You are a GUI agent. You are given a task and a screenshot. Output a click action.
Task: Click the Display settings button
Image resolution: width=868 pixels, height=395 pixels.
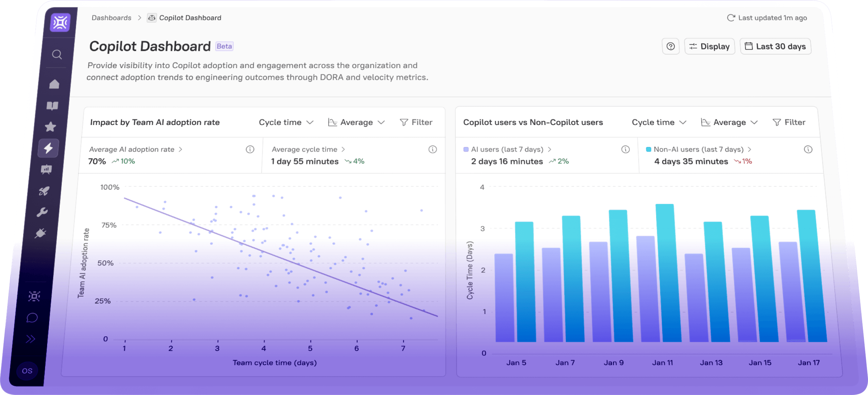click(x=709, y=46)
